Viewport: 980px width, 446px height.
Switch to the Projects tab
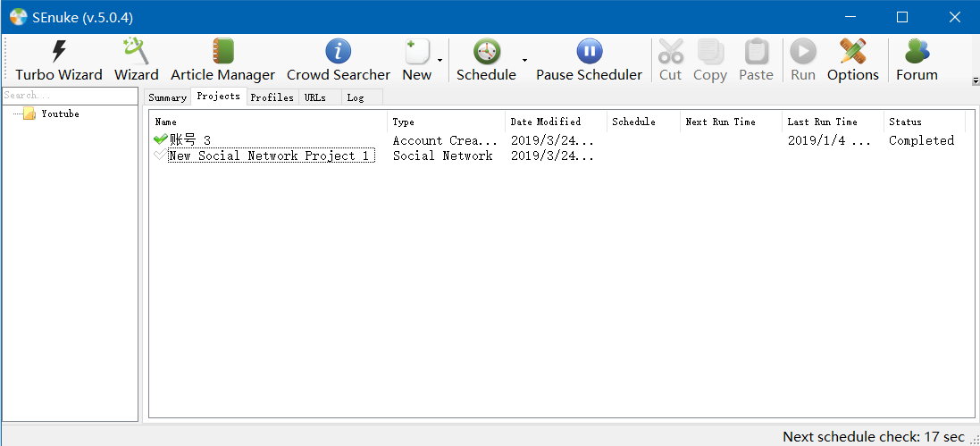tap(218, 97)
